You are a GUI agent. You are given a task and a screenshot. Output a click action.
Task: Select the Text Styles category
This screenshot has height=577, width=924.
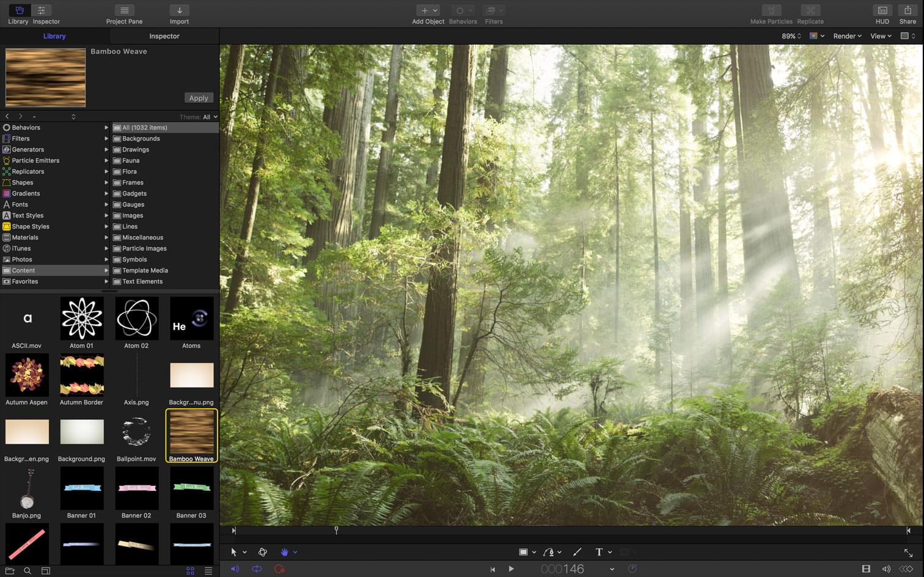click(55, 216)
